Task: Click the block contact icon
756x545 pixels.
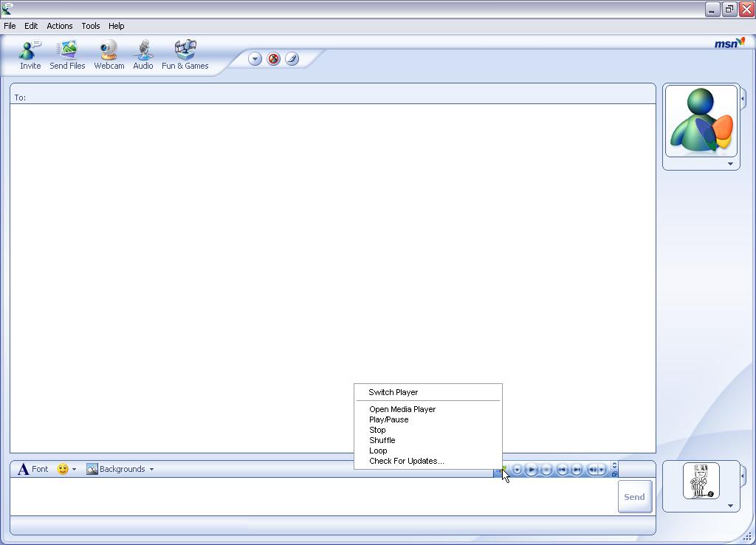Action: pyautogui.click(x=273, y=59)
